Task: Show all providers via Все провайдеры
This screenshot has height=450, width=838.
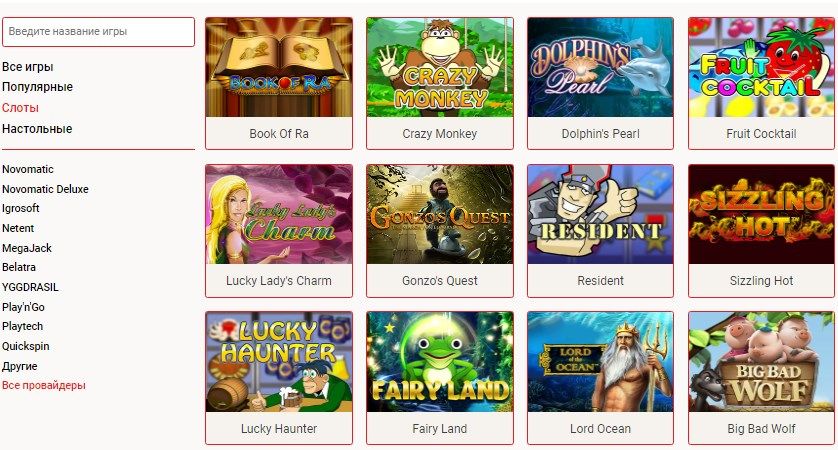Action: (x=44, y=385)
